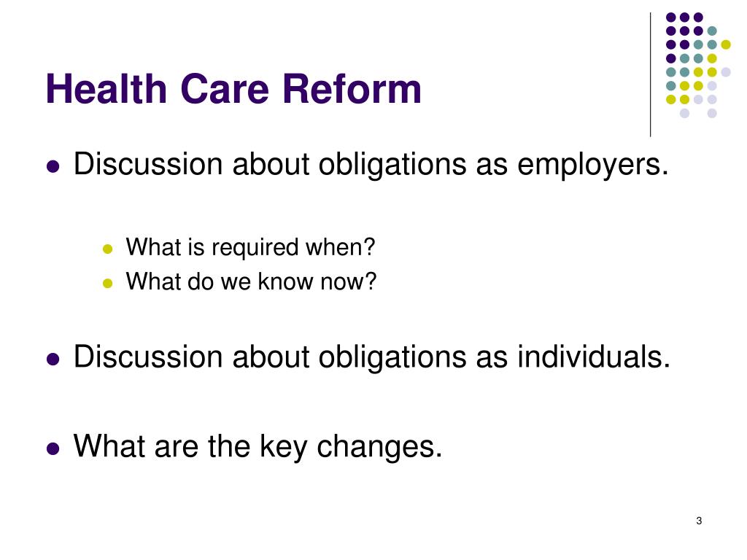
Task: Click 'What are the key changes' text
Action: (x=258, y=447)
